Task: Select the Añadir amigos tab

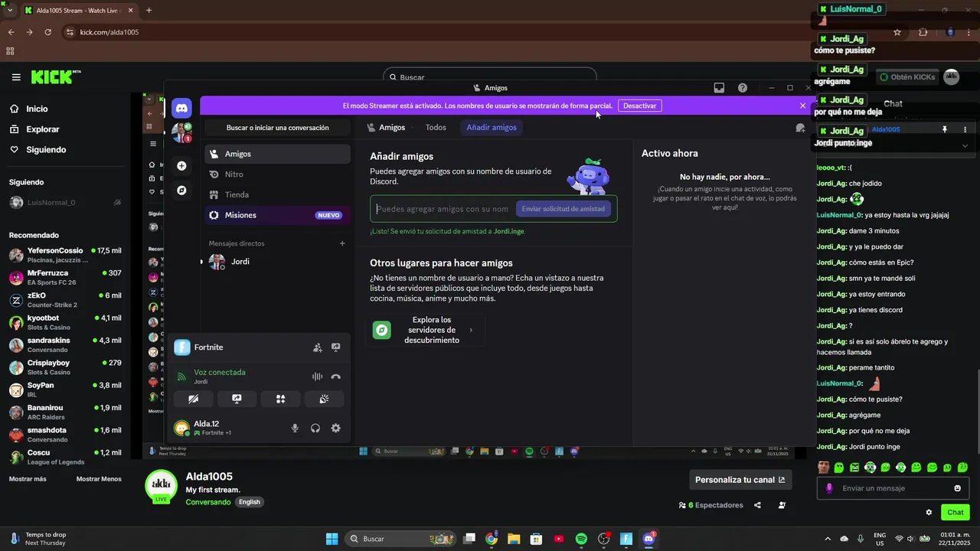Action: click(x=492, y=128)
